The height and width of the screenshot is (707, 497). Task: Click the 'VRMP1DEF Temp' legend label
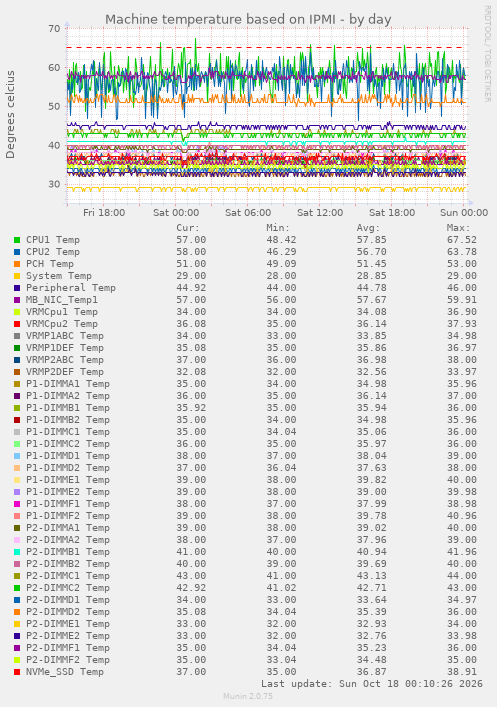64,348
